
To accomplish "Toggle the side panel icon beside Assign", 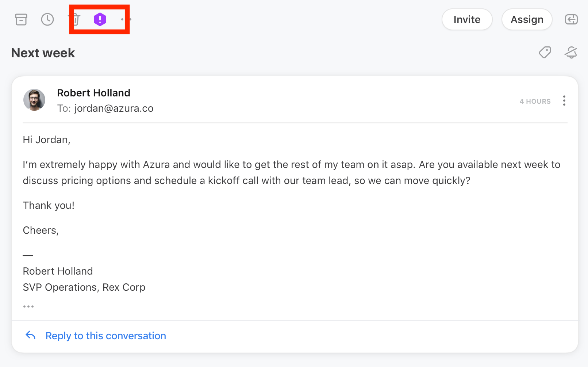I will click(x=571, y=19).
